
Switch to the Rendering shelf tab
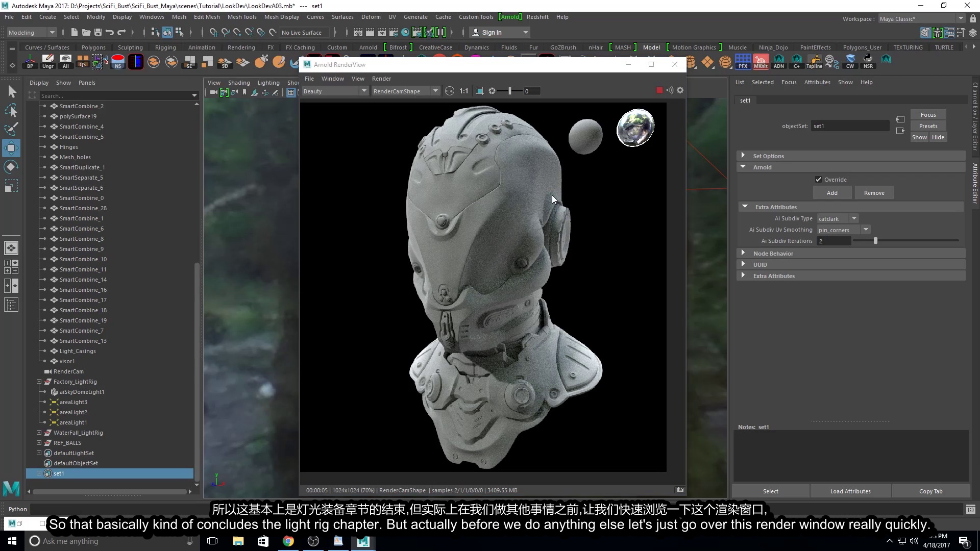point(241,47)
